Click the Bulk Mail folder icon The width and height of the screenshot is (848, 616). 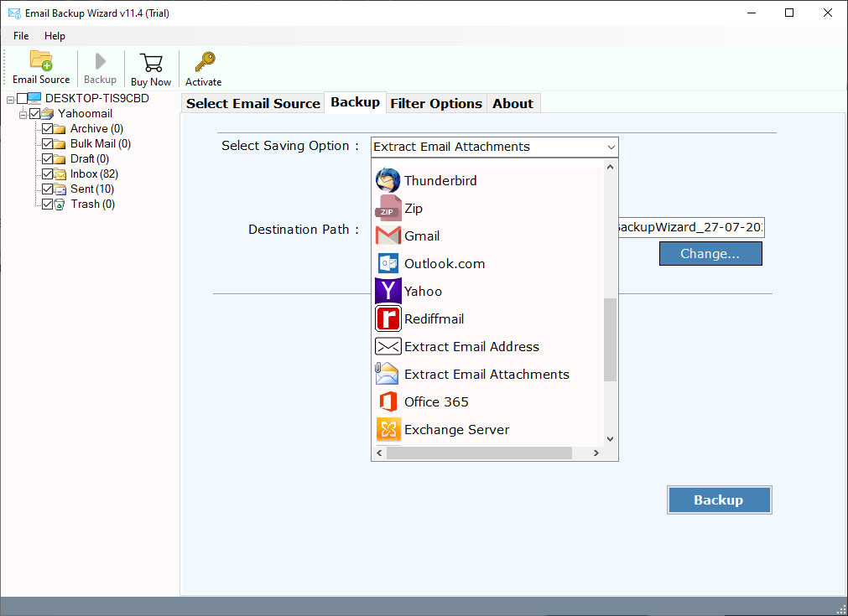(x=60, y=144)
